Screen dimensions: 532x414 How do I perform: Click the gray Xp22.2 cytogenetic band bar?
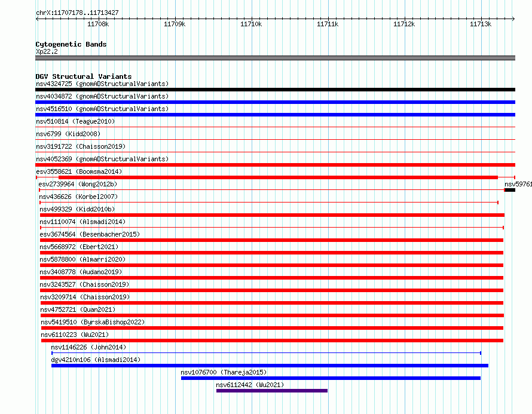click(275, 58)
